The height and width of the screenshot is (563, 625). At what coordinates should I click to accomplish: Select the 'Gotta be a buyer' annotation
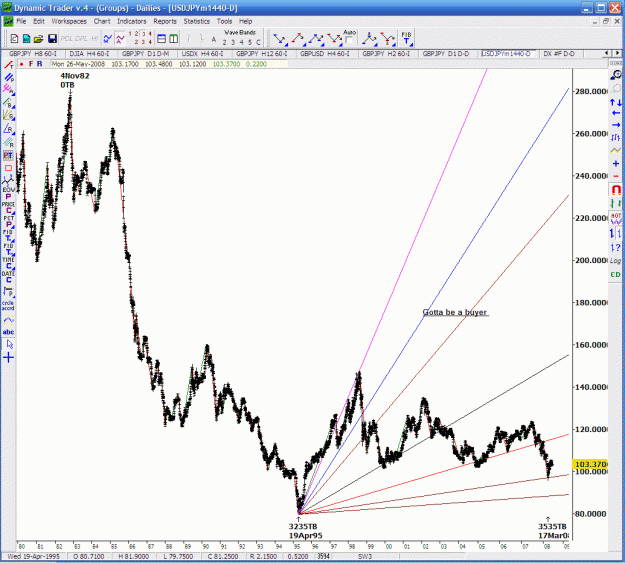tap(455, 312)
